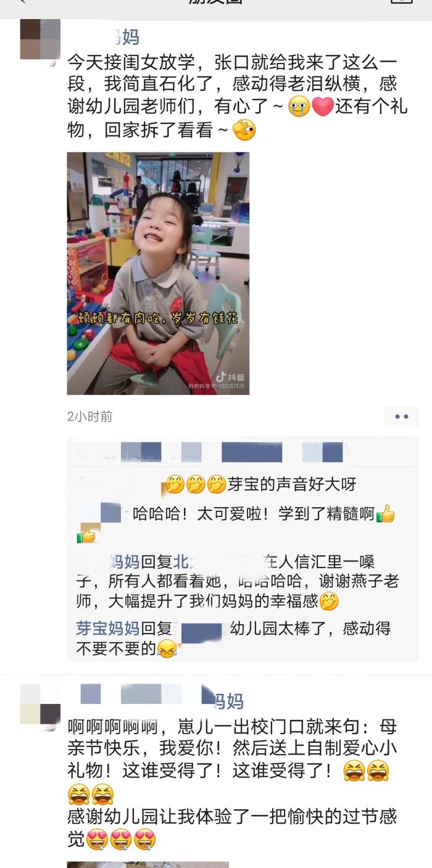
Task: Open the avatar of the post mentioning 崽儿
Action: tap(40, 703)
